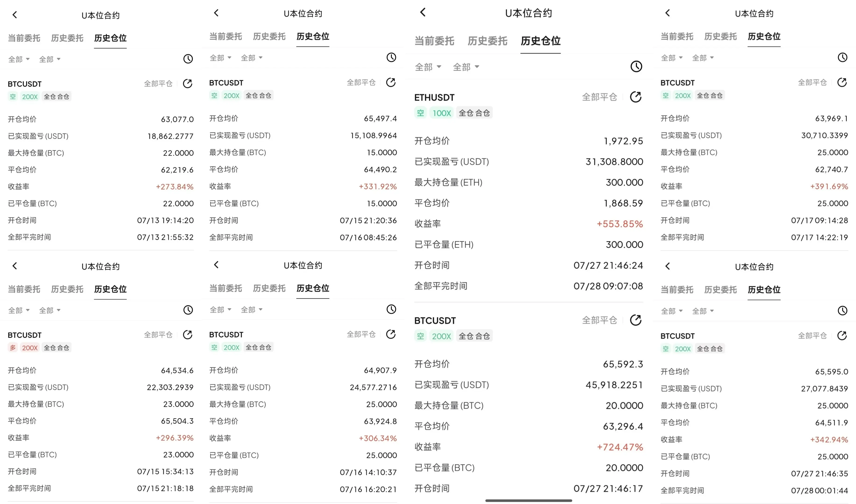
Task: Select the 31,308.8000 realized PnL value
Action: click(x=614, y=162)
